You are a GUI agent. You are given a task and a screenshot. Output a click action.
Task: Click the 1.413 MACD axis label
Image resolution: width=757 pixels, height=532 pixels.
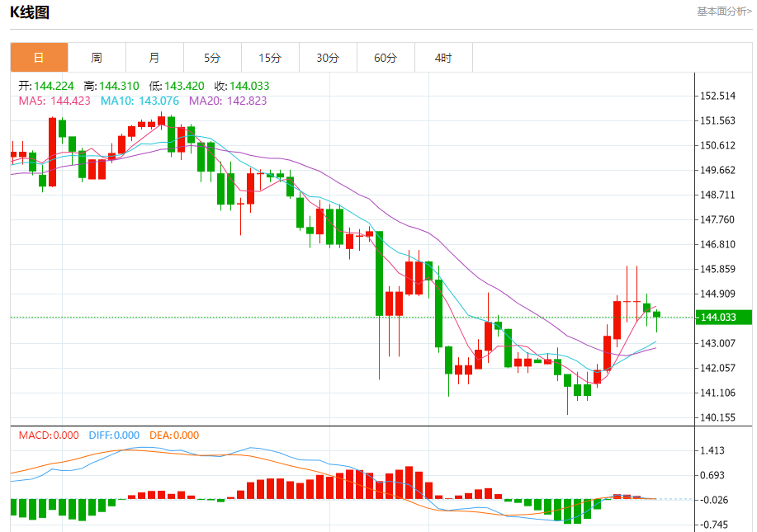[x=712, y=450]
